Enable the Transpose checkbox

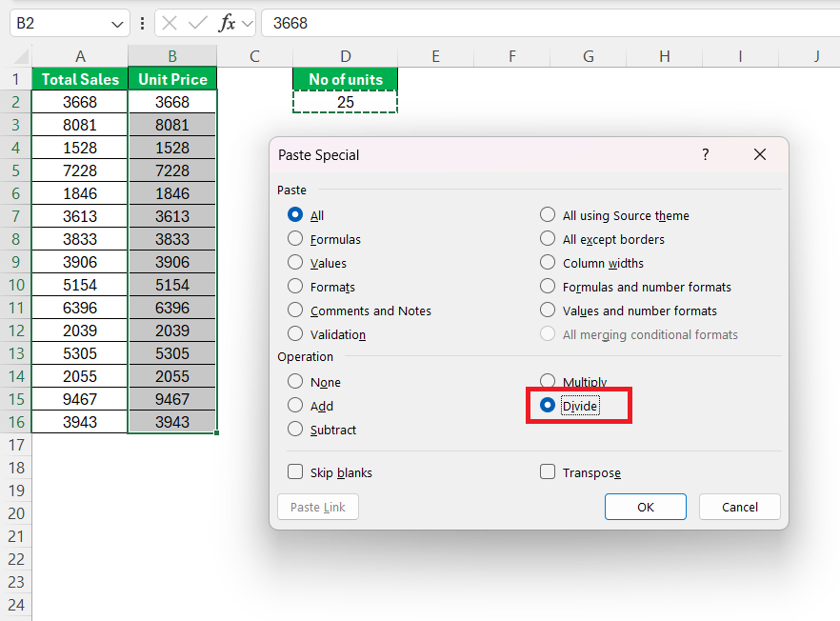[x=548, y=472]
